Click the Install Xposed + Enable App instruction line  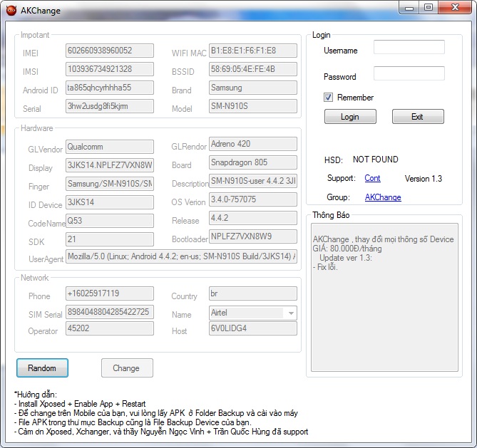[80, 404]
